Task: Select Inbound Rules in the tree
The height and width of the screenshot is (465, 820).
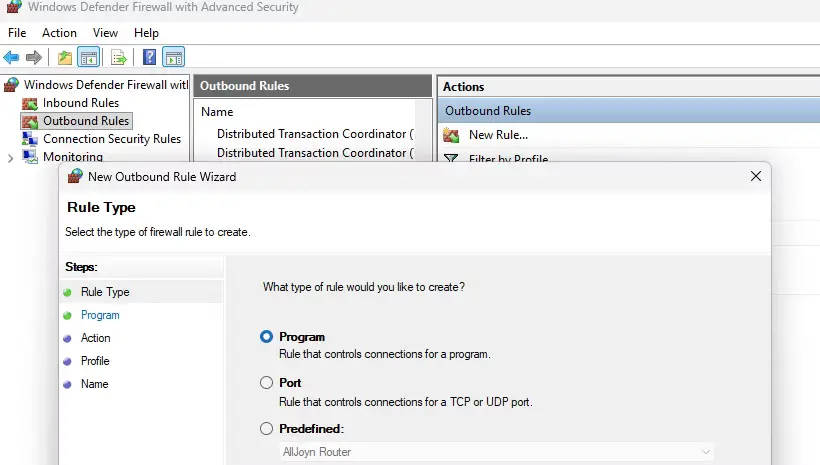Action: (x=81, y=103)
